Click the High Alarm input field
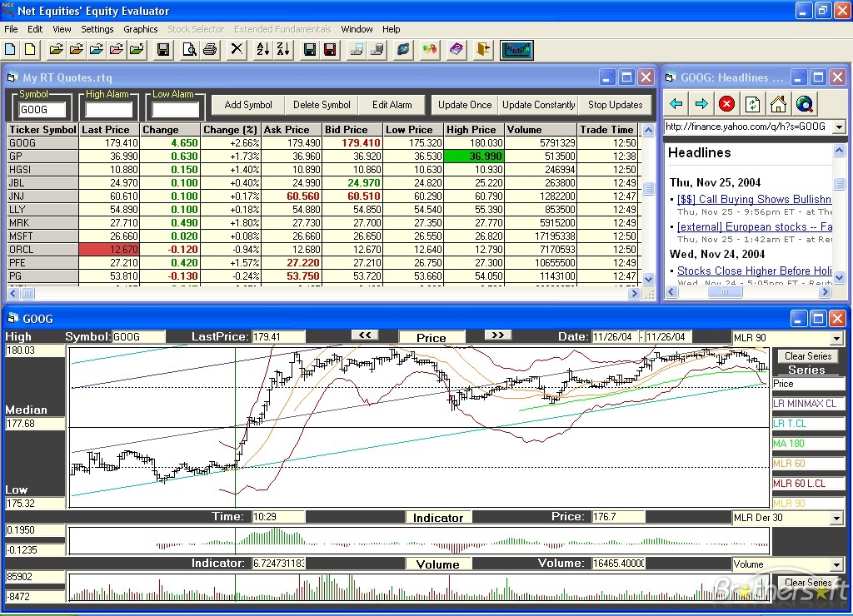This screenshot has width=853, height=616. point(108,110)
